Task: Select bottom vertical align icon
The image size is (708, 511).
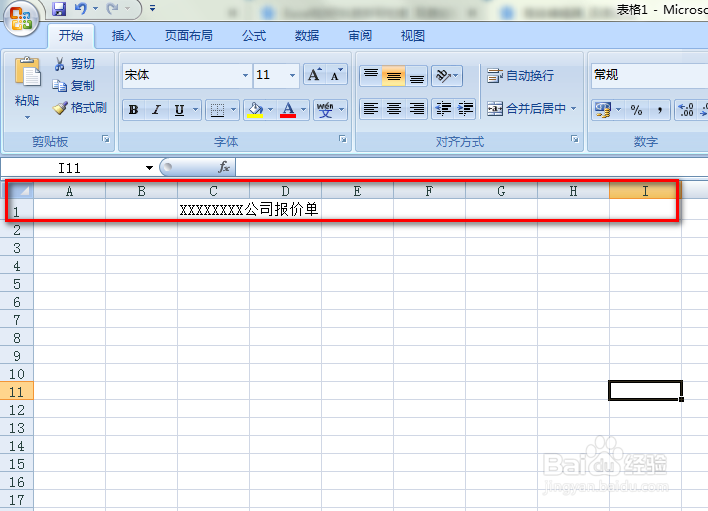Action: 416,75
